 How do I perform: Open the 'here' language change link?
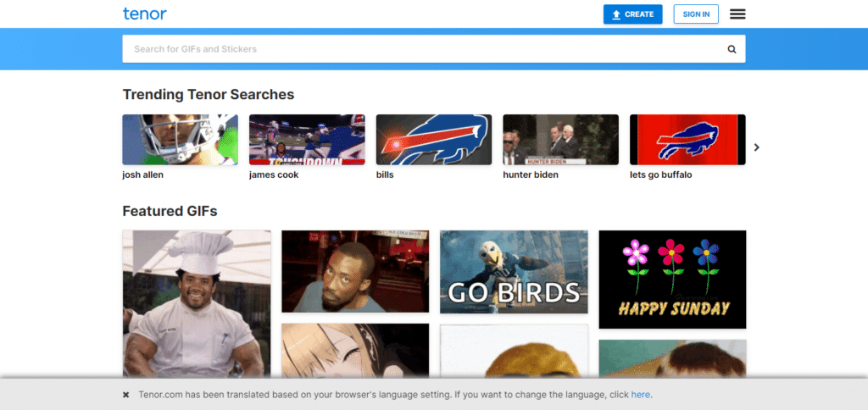(641, 395)
